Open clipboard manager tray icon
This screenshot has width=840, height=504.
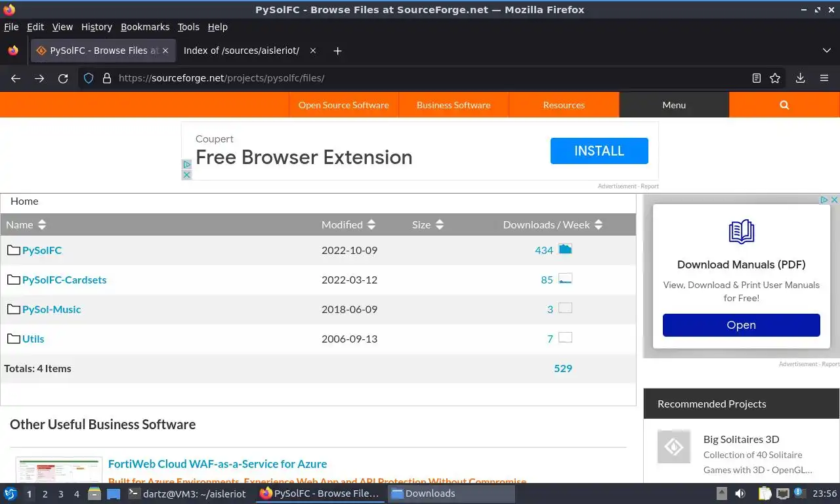tap(765, 493)
